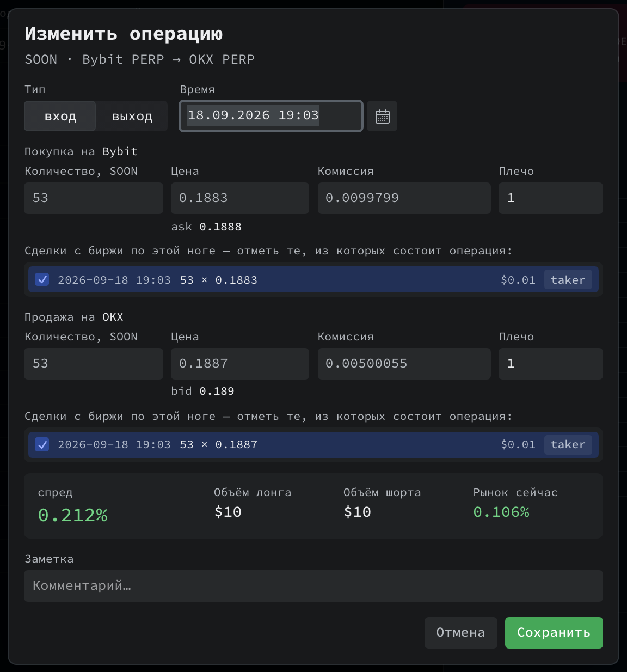Uncheck the Bybit trade 53 × 0.1883 checkbox
Image resolution: width=627 pixels, height=672 pixels.
coord(42,279)
